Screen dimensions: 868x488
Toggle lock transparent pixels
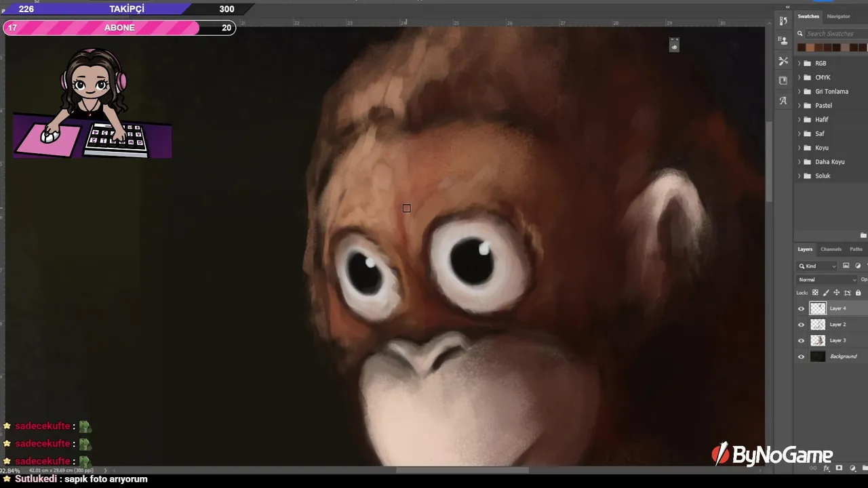(815, 293)
